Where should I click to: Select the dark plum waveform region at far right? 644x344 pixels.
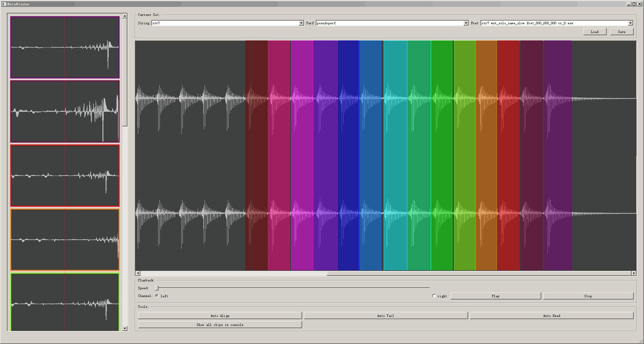pyautogui.click(x=558, y=155)
